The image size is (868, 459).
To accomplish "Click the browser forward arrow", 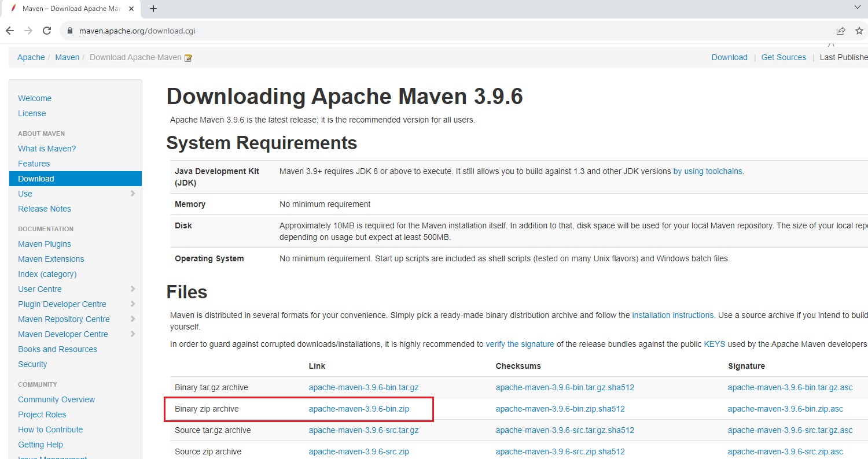I will [28, 31].
